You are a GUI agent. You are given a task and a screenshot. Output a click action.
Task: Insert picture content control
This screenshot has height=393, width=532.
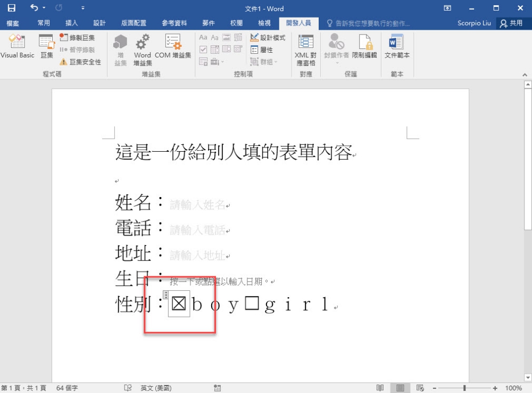click(x=226, y=37)
